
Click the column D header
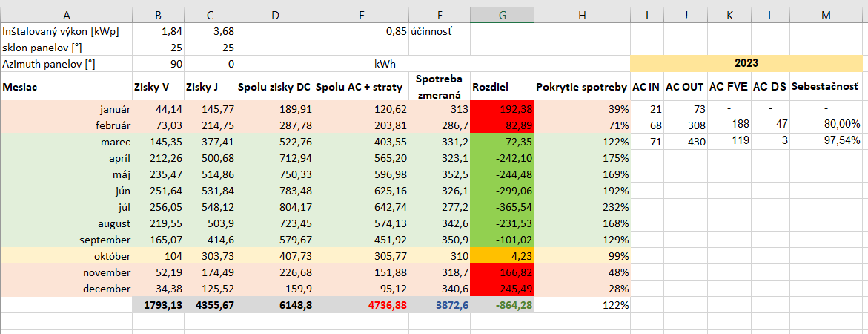pos(275,15)
